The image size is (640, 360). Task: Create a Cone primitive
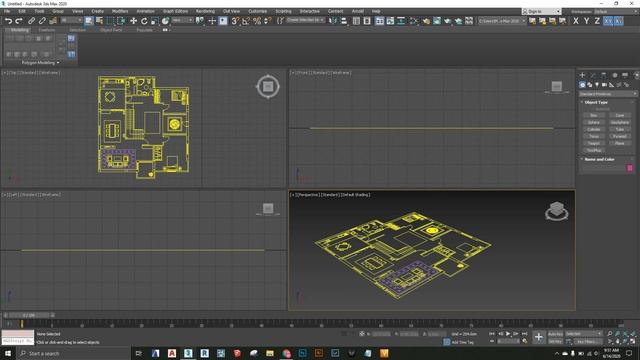pos(620,116)
